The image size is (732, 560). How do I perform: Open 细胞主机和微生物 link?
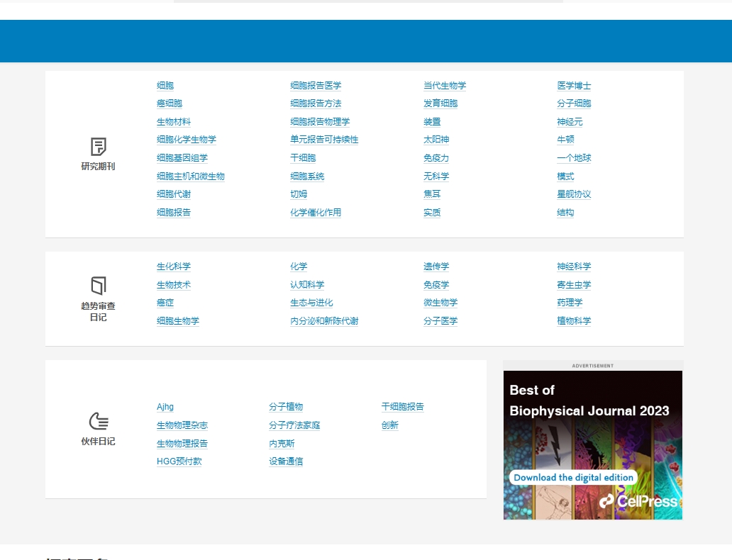coord(191,177)
